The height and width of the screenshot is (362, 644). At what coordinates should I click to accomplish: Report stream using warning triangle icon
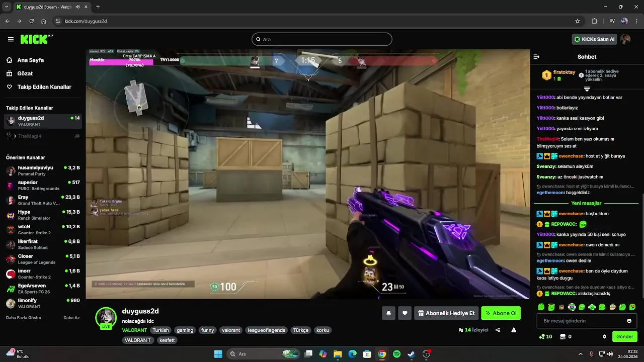[x=514, y=330]
